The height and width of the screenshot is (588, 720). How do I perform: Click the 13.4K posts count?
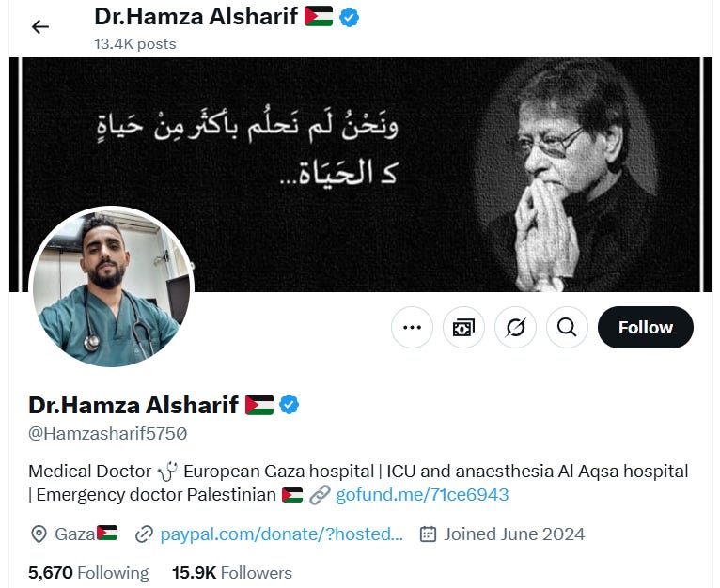pos(135,44)
